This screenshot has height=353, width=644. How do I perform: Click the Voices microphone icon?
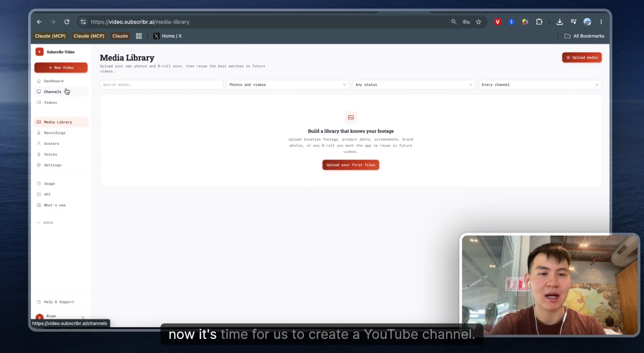point(39,155)
